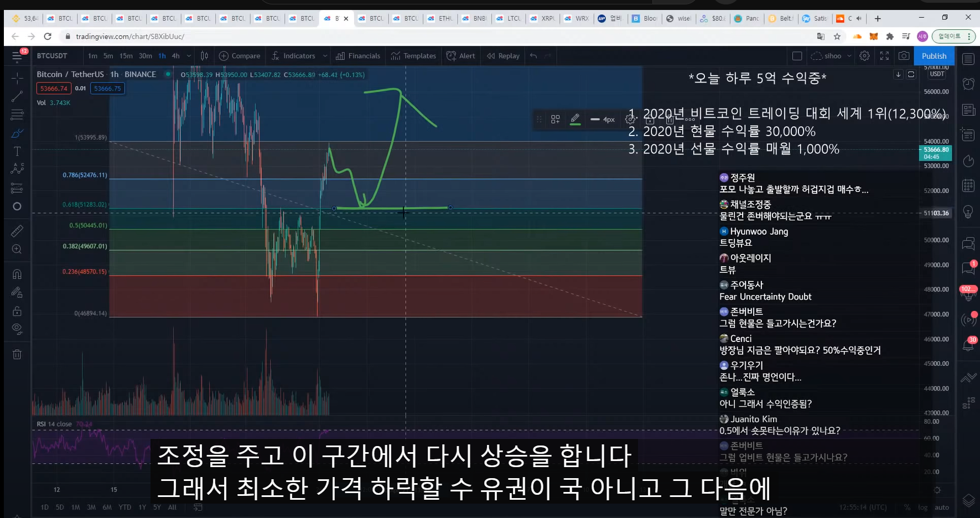The height and width of the screenshot is (518, 980).
Task: Reload the browser page
Action: 48,37
